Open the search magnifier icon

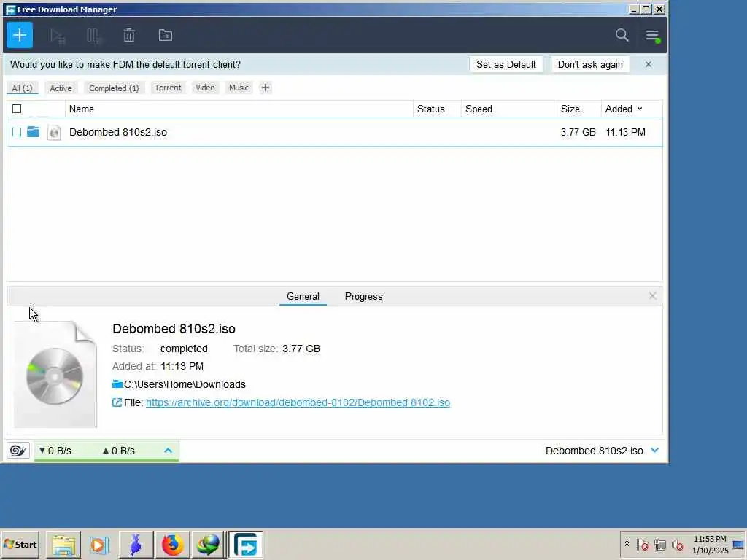[622, 35]
